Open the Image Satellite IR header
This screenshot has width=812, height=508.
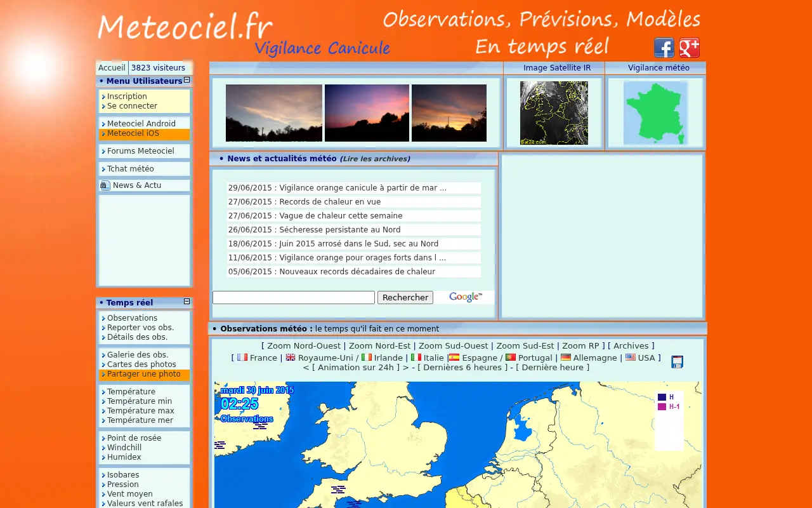(557, 68)
